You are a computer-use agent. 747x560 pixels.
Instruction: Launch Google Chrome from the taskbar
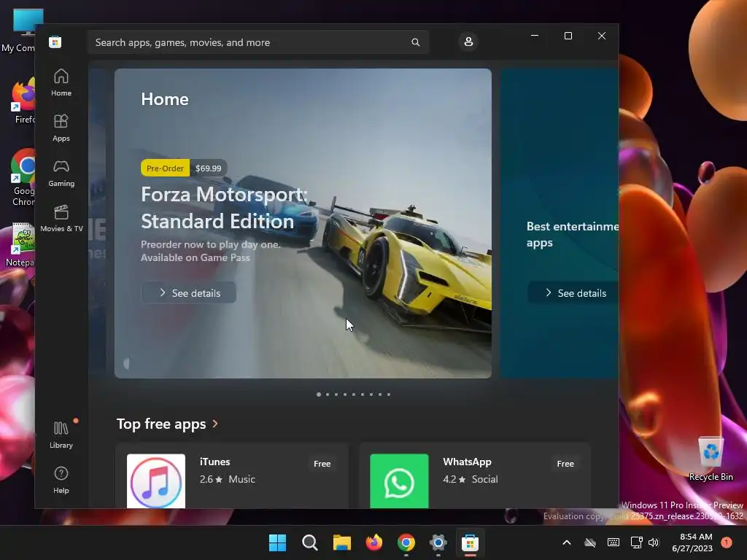pyautogui.click(x=406, y=542)
